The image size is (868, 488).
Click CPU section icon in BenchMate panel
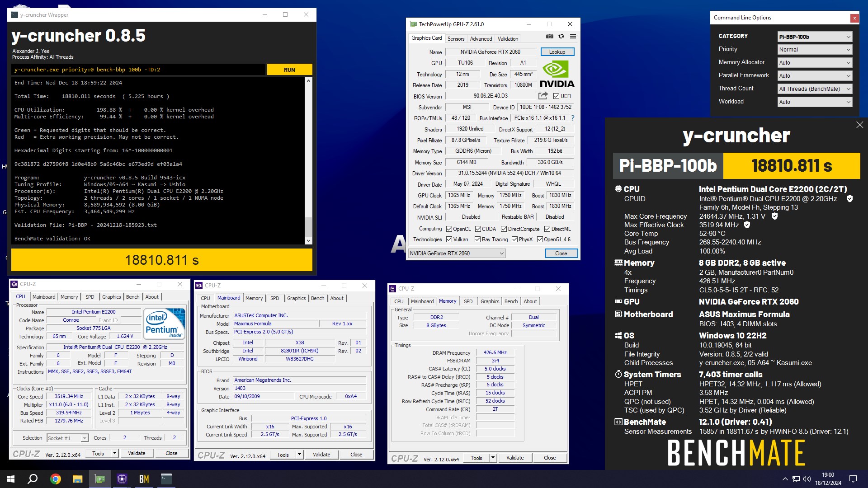[x=618, y=189]
